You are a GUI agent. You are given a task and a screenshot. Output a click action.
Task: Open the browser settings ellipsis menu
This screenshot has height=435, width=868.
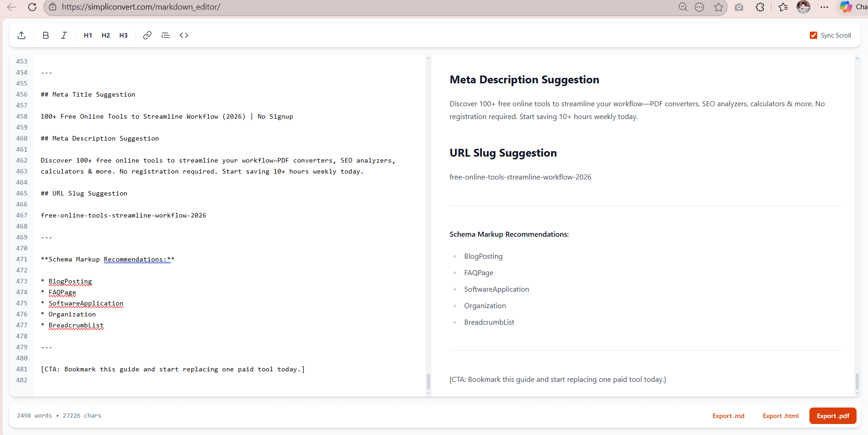[825, 7]
